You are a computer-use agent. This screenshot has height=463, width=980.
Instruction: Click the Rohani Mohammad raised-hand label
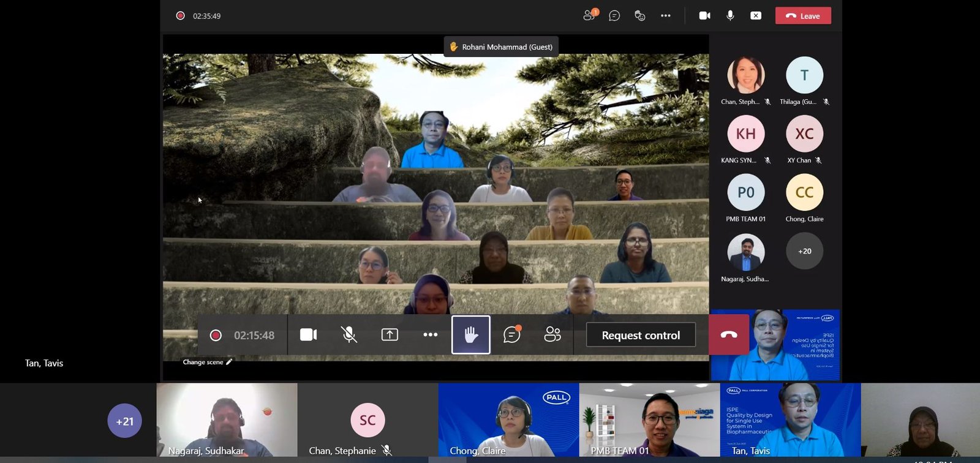[x=501, y=47]
